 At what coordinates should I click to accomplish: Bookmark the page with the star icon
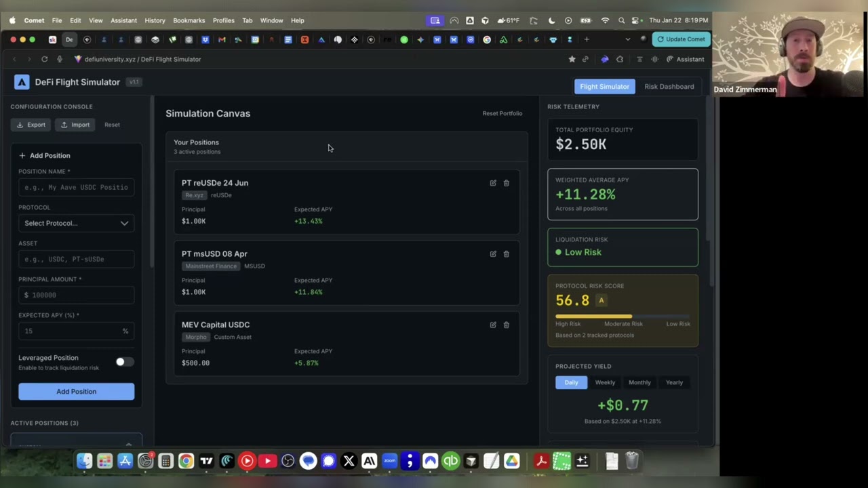pos(572,59)
